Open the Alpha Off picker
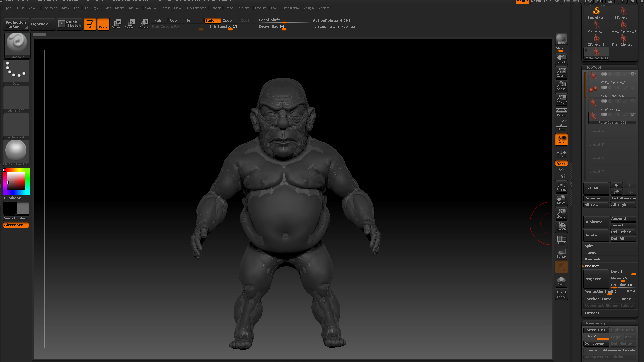The height and width of the screenshot is (362, 644). (x=16, y=99)
